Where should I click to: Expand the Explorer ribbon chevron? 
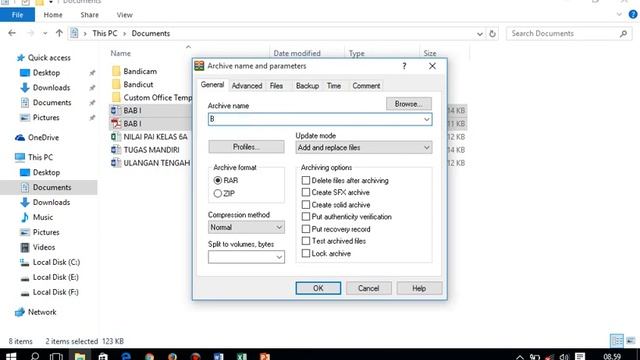click(x=619, y=15)
